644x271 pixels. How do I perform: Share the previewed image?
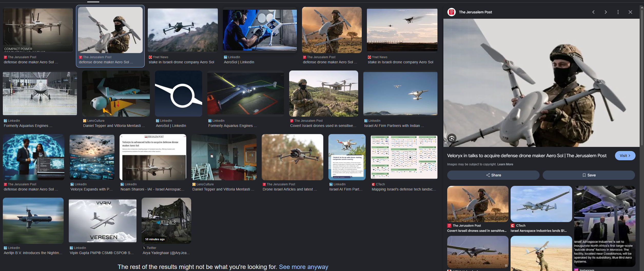click(493, 175)
